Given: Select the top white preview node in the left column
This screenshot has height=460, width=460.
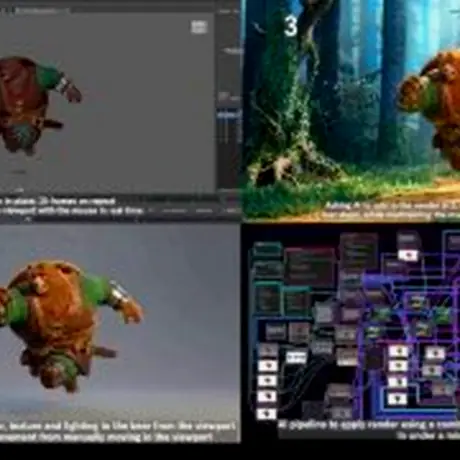Looking at the screenshot, I should (268, 366).
